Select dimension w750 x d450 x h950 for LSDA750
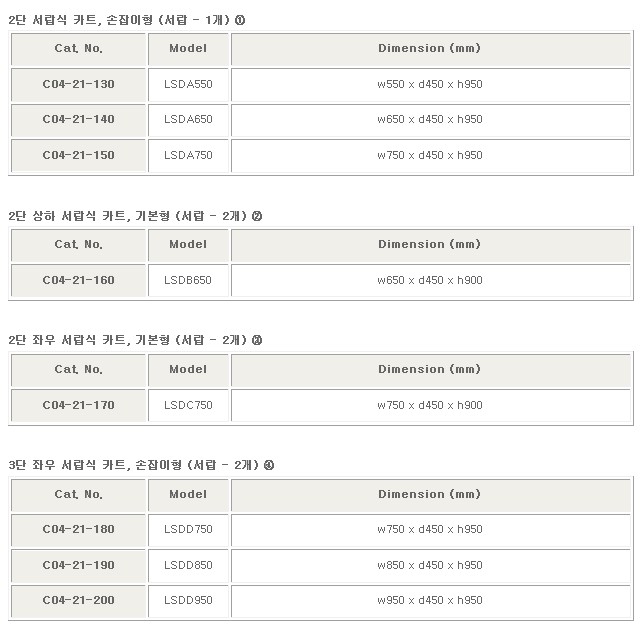Viewport: 644px width, 638px height. coord(430,156)
